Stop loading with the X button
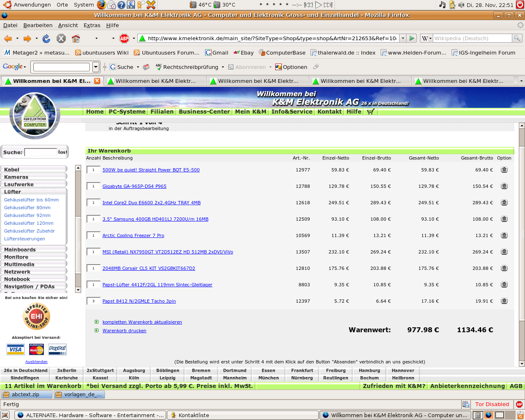Image resolution: width=525 pixels, height=420 pixels. tap(61, 39)
